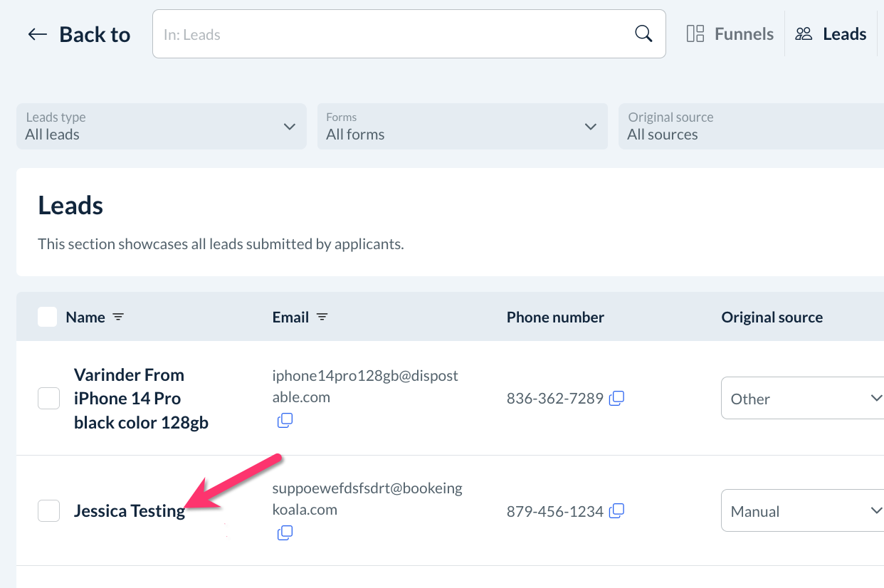Open the Varinder From iPhone 14 Pro lead
This screenshot has width=884, height=588.
tap(129, 399)
